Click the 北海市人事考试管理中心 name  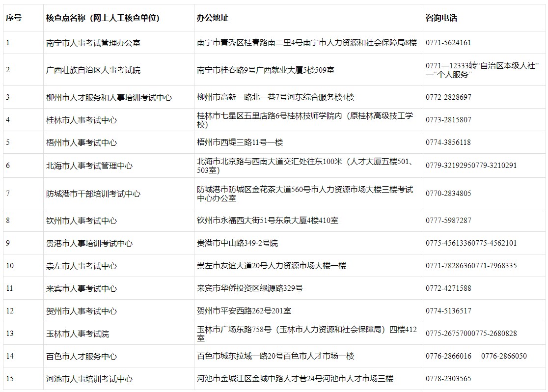click(89, 166)
